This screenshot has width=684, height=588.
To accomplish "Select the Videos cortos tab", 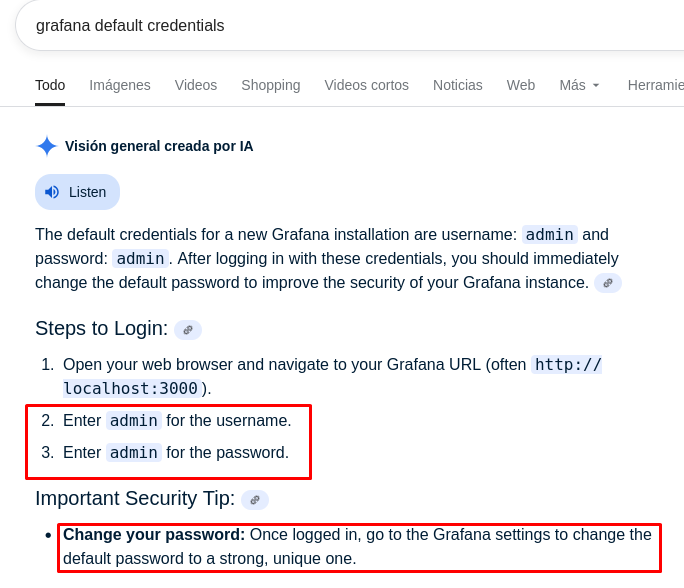I will [366, 85].
